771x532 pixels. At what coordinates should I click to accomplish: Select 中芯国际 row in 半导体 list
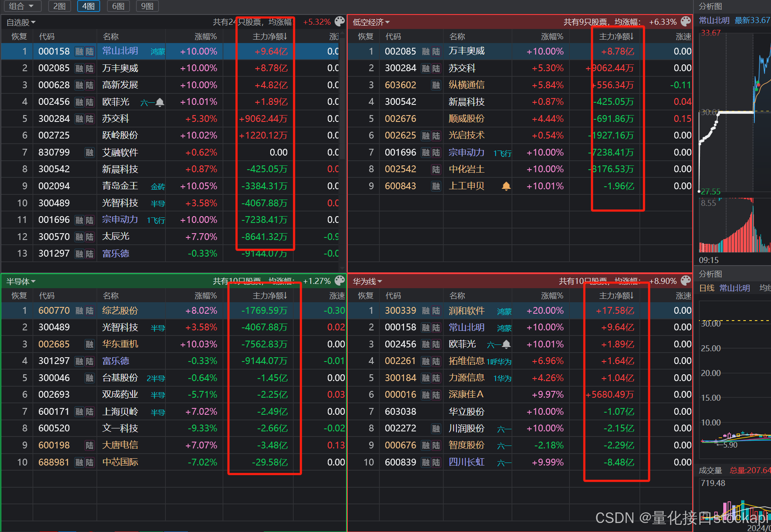pyautogui.click(x=120, y=462)
